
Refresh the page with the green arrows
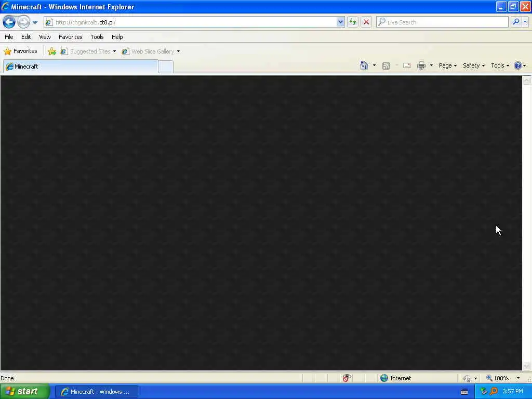(x=353, y=22)
